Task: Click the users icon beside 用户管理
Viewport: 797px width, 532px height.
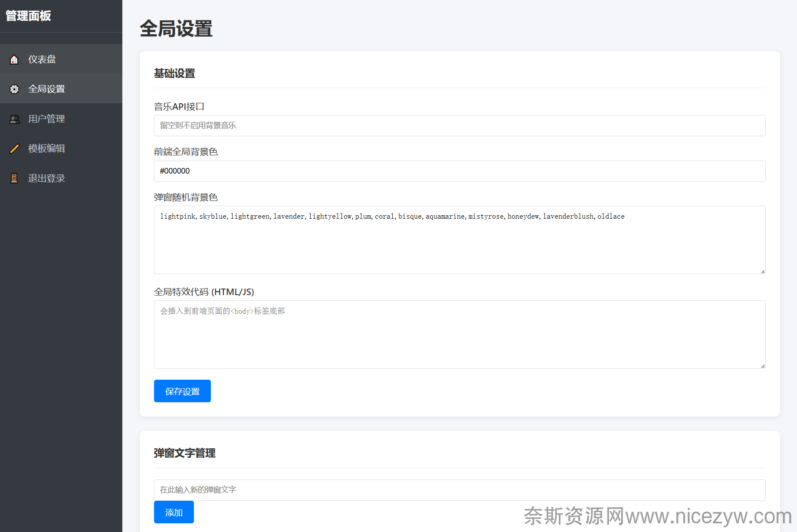Action: [x=14, y=119]
